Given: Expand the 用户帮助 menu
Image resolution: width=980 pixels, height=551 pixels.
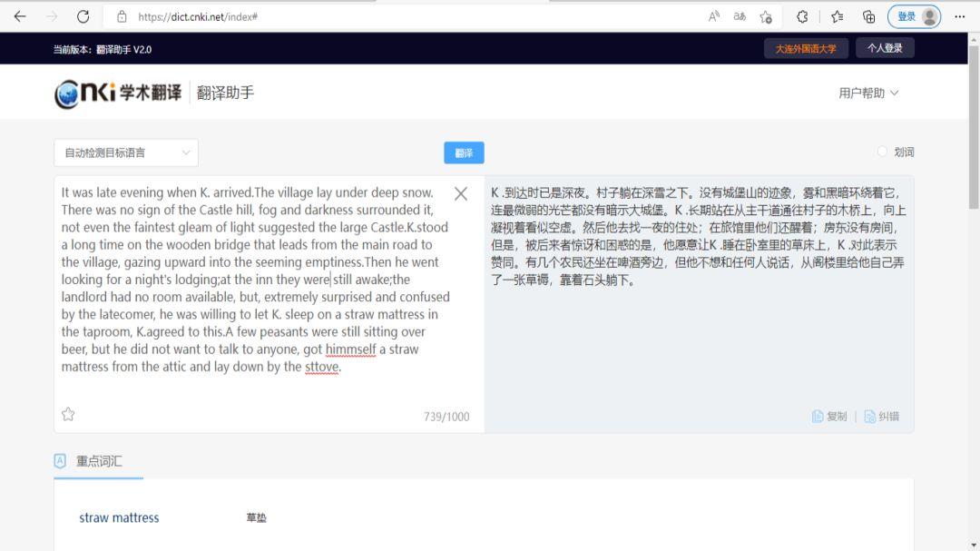Looking at the screenshot, I should 868,93.
